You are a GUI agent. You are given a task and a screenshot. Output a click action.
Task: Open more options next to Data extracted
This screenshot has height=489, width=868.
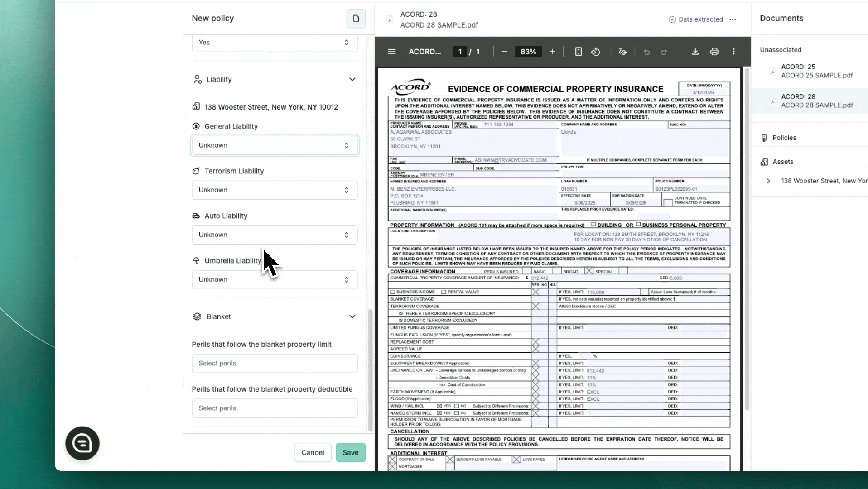pyautogui.click(x=733, y=19)
